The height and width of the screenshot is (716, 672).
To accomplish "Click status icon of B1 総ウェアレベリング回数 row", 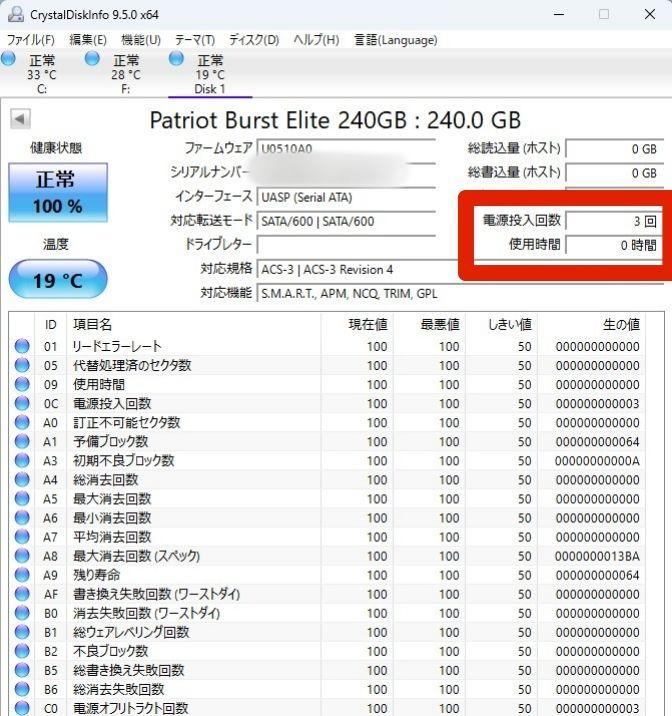I will (22, 632).
